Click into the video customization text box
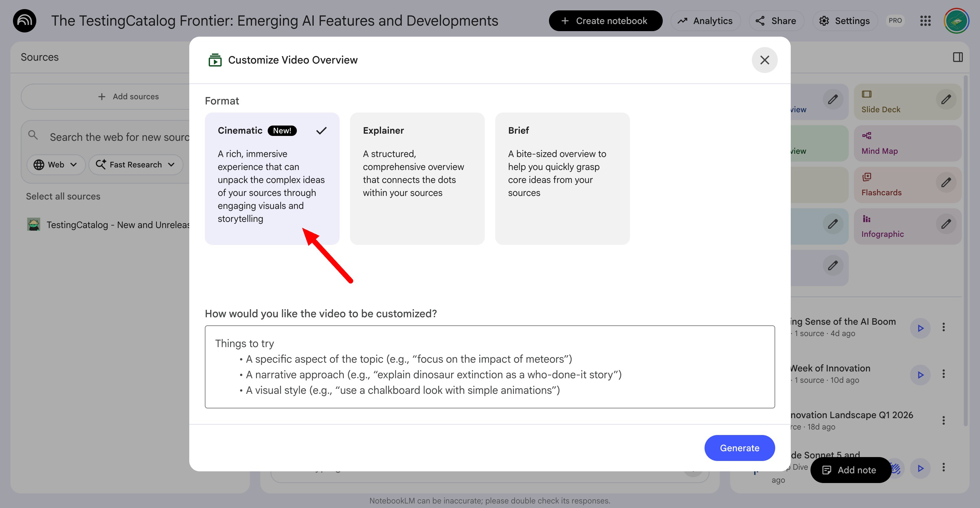 coord(489,367)
